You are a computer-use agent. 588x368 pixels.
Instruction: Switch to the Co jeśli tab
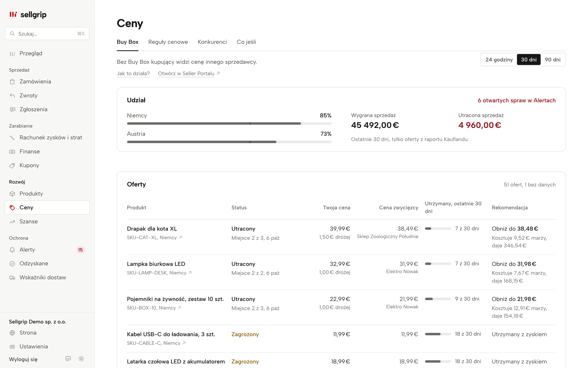point(246,42)
